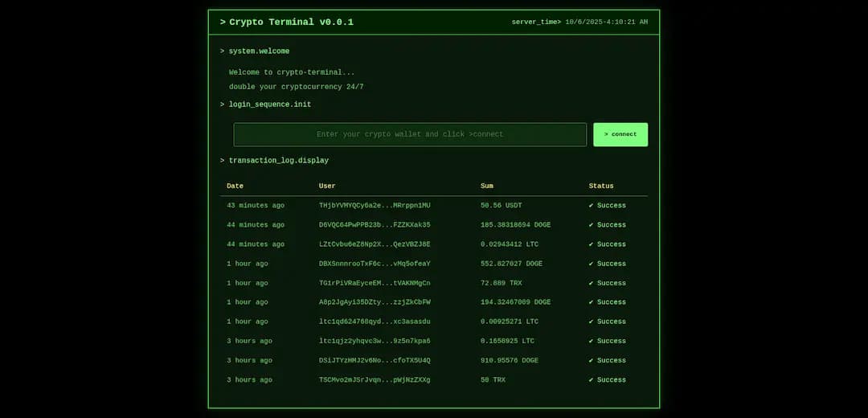868x418 pixels.
Task: Click the Success checkmark for 0.00925271 LTC
Action: [592, 322]
